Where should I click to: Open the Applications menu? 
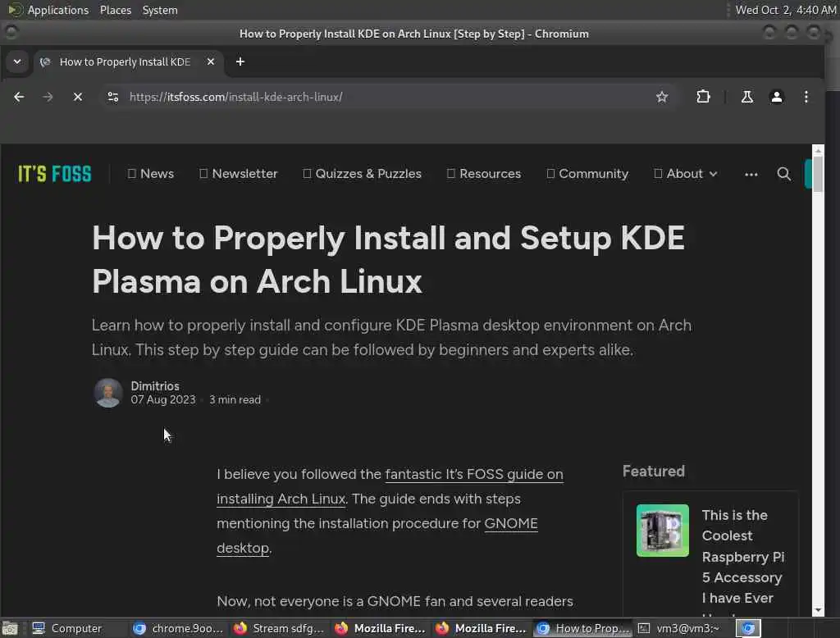pos(49,10)
